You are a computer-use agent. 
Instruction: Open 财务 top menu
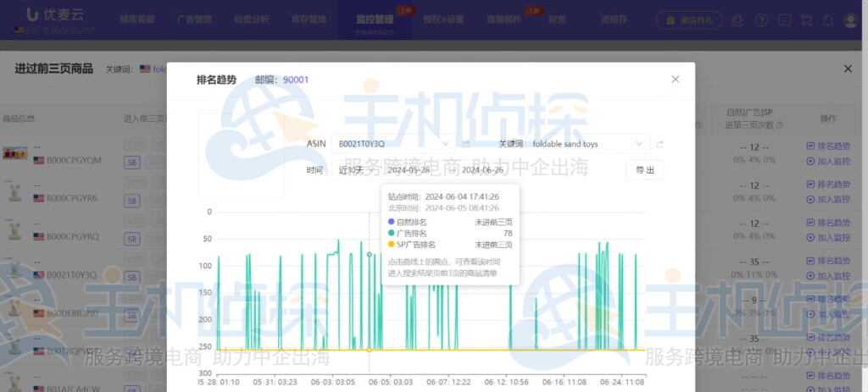[x=558, y=19]
